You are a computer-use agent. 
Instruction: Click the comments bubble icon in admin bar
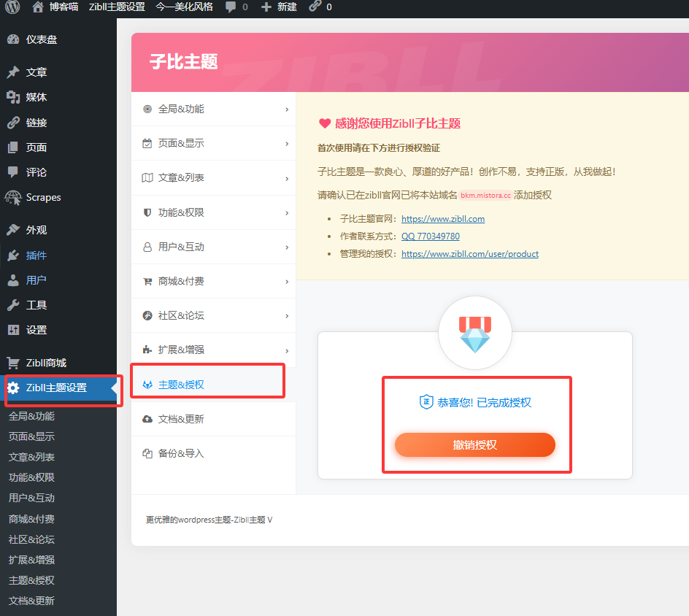coord(230,7)
